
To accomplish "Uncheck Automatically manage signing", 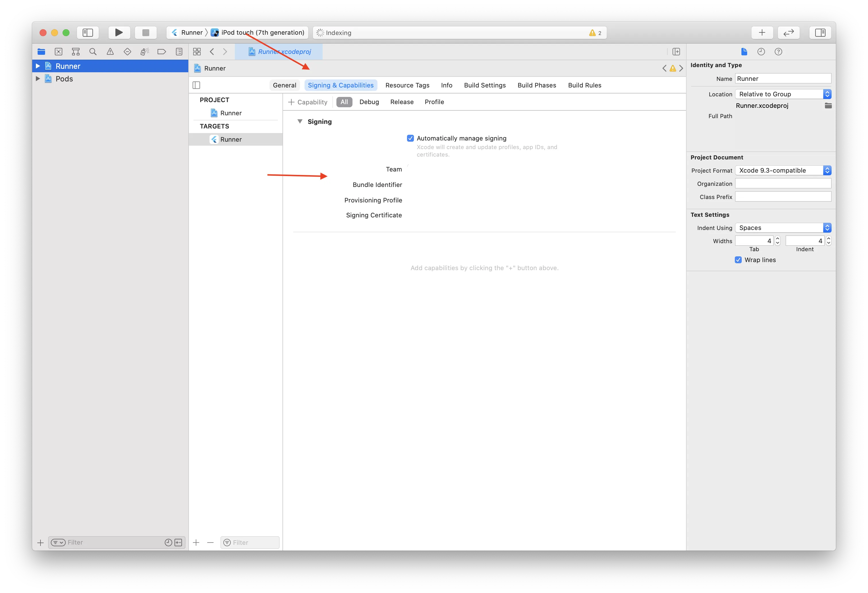I will click(x=410, y=138).
